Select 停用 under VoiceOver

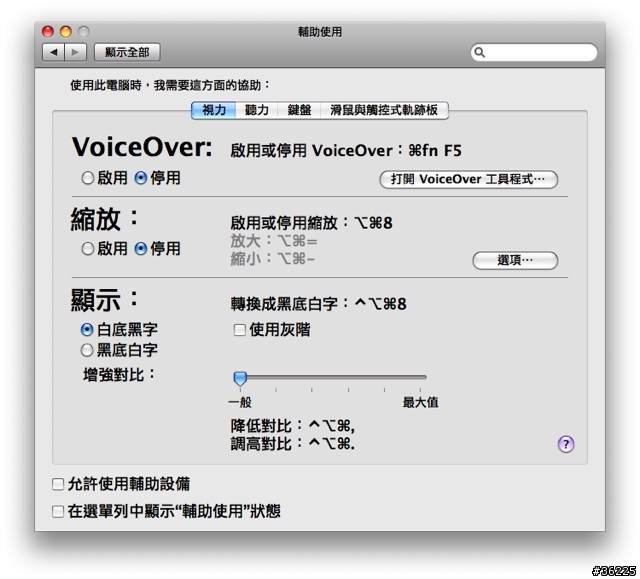coord(141,178)
